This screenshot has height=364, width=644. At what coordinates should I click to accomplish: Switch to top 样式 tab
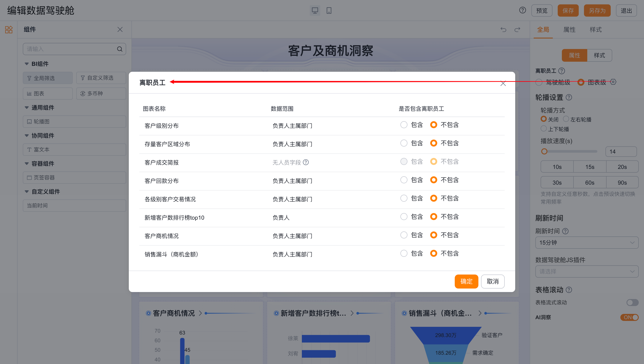595,30
